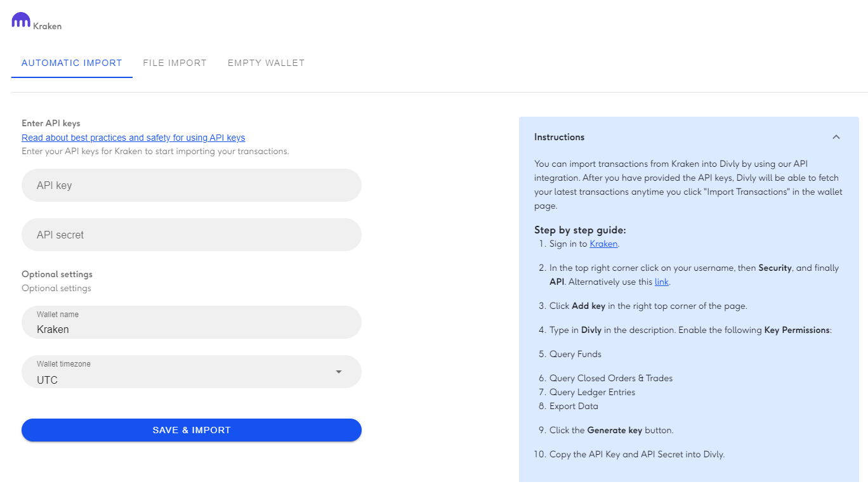Click the 'Query Ledger Entries' step
The height and width of the screenshot is (489, 868).
(x=592, y=392)
